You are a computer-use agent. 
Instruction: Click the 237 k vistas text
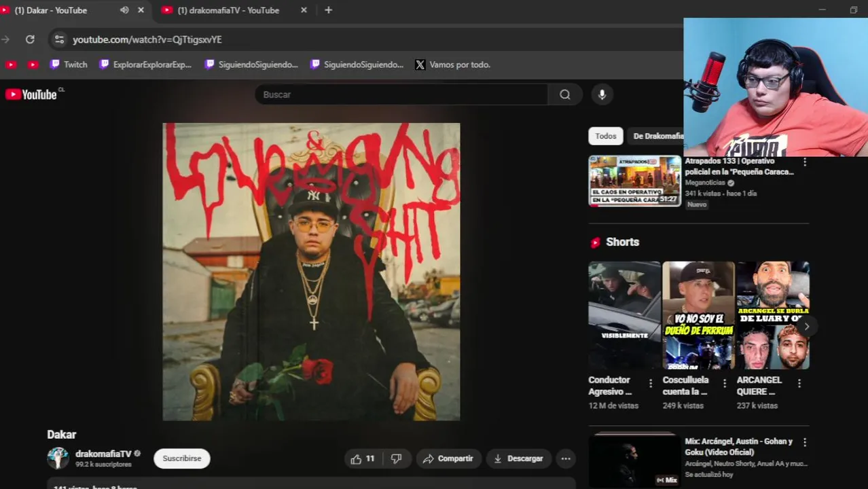tap(757, 405)
